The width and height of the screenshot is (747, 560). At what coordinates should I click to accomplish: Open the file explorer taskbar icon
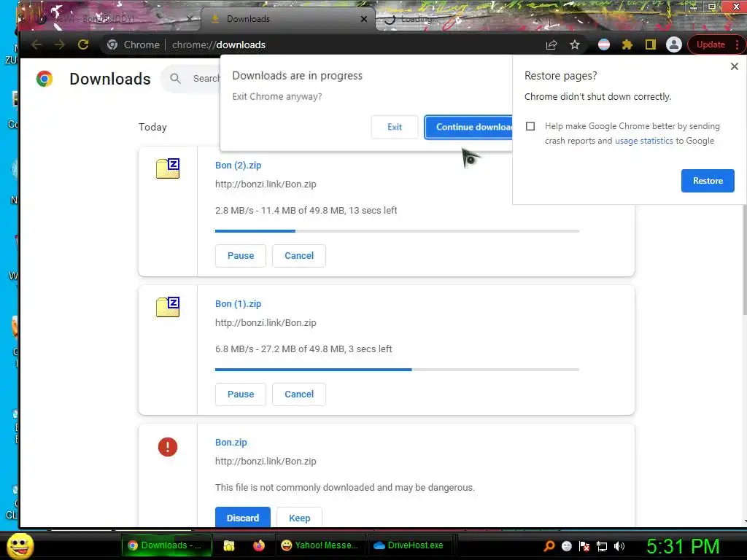pos(229,545)
